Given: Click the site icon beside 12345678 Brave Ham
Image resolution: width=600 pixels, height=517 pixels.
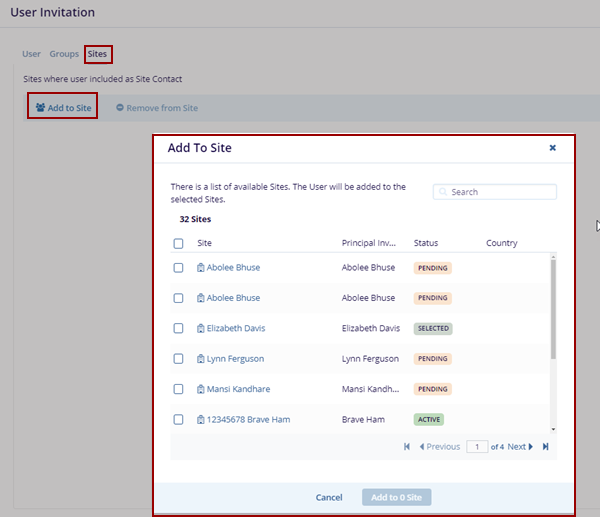Looking at the screenshot, I should point(201,420).
